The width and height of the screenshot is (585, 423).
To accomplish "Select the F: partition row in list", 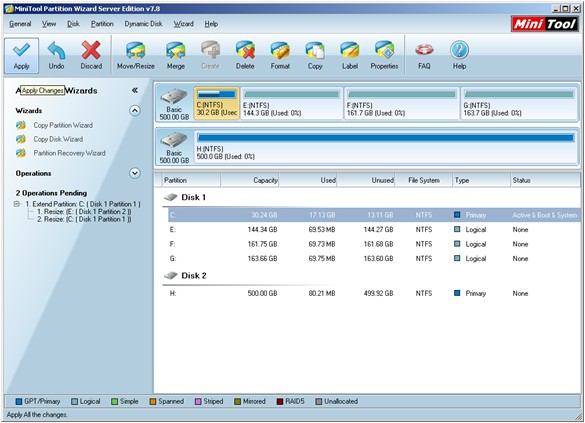I will 375,244.
